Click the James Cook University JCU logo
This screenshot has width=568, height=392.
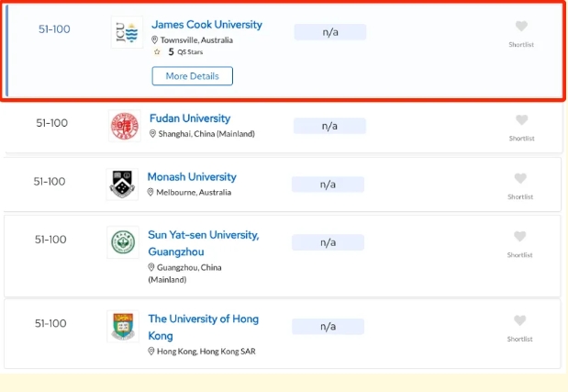[x=128, y=32]
